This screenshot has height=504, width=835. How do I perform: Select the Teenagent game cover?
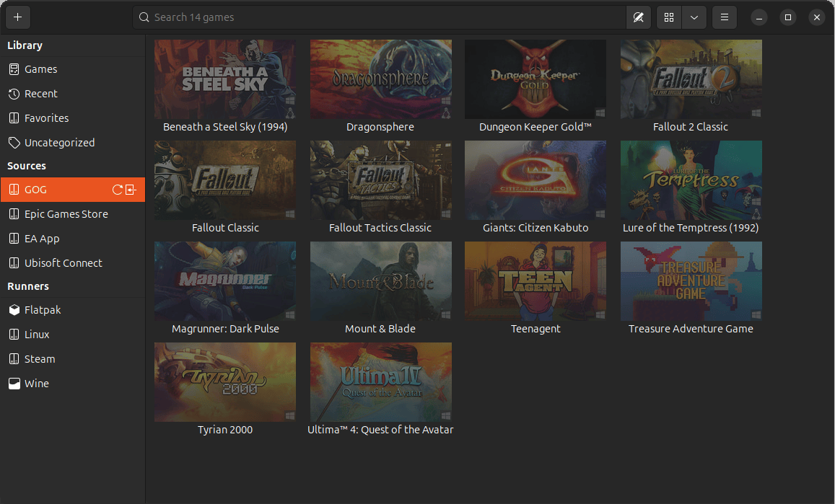(535, 281)
